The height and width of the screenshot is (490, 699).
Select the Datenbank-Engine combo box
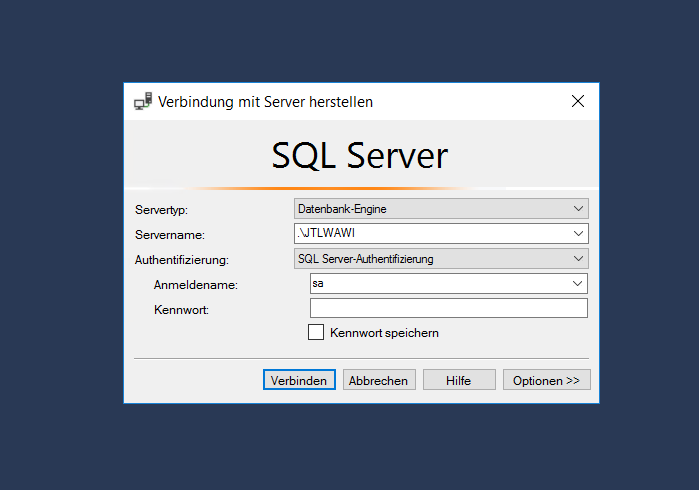[x=441, y=209]
